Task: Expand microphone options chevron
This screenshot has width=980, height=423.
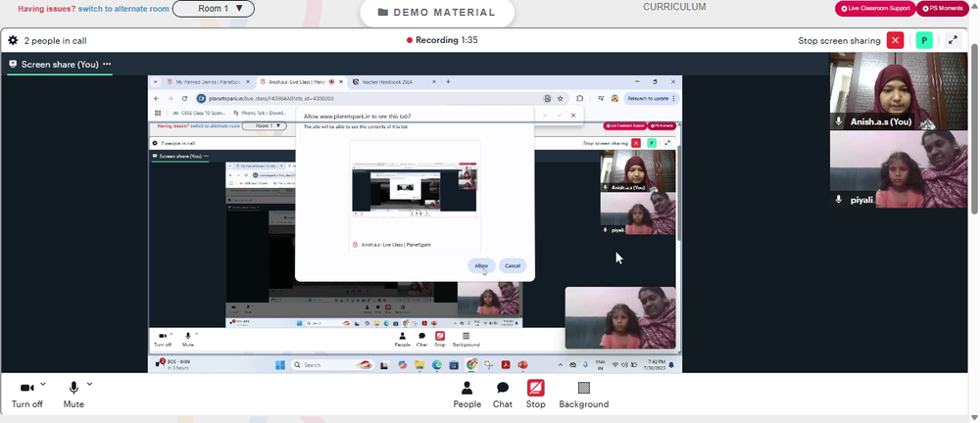Action: pyautogui.click(x=89, y=384)
